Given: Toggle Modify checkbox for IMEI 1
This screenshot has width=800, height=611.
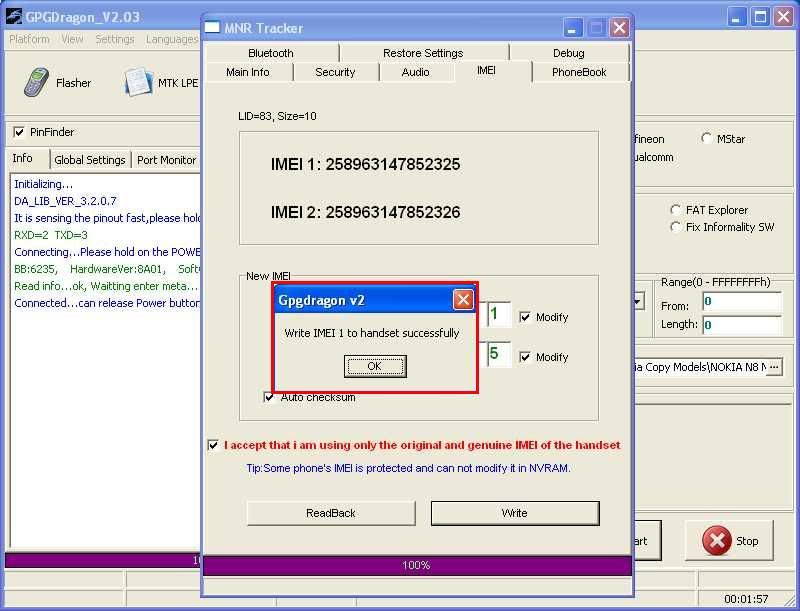Looking at the screenshot, I should coord(524,317).
